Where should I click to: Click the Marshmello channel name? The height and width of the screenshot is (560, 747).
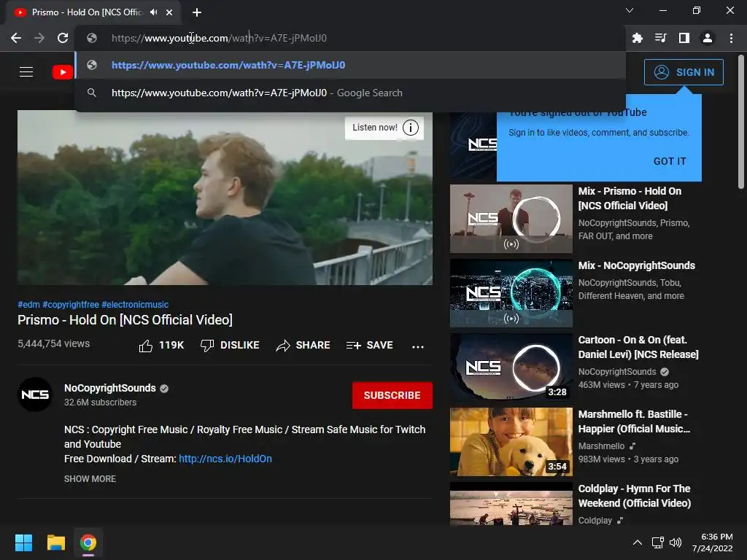coord(601,446)
